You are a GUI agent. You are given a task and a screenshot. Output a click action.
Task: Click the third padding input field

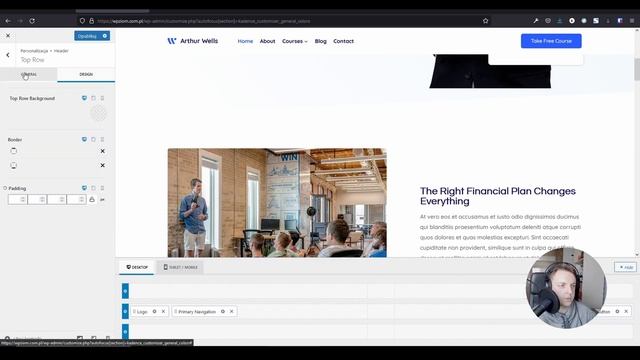pos(57,200)
